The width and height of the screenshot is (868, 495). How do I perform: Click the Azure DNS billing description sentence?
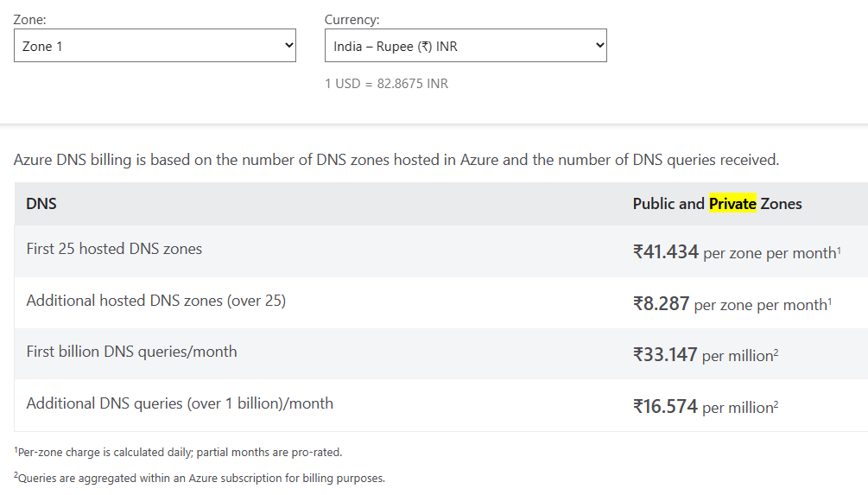pos(396,160)
